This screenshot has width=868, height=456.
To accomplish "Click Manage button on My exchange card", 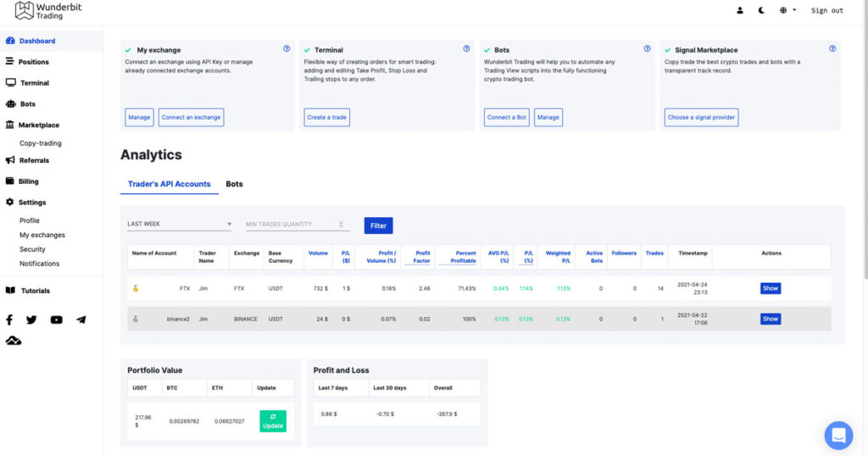I will pos(139,117).
